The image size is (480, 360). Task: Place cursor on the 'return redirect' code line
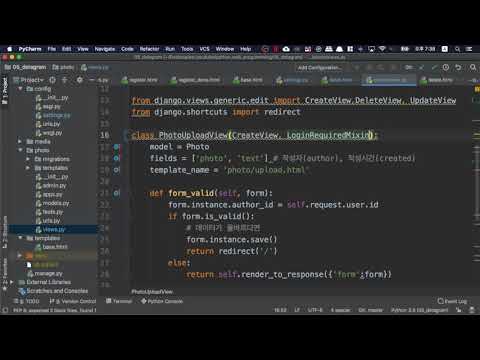(x=231, y=251)
